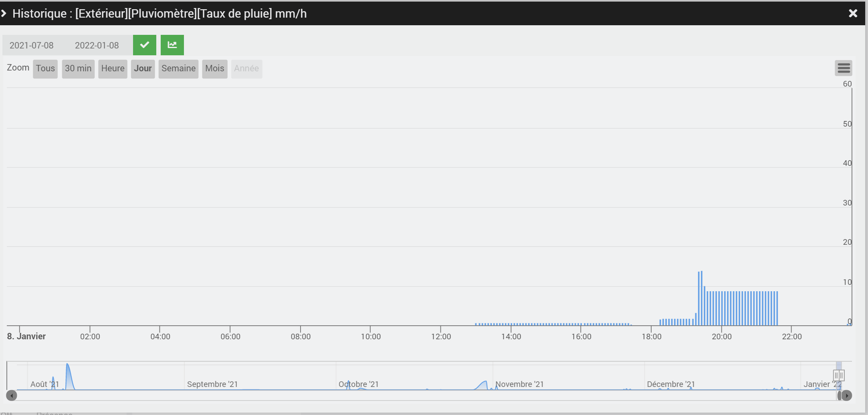The width and height of the screenshot is (868, 415).
Task: Click the navigator scrollbar track
Action: click(x=401, y=395)
